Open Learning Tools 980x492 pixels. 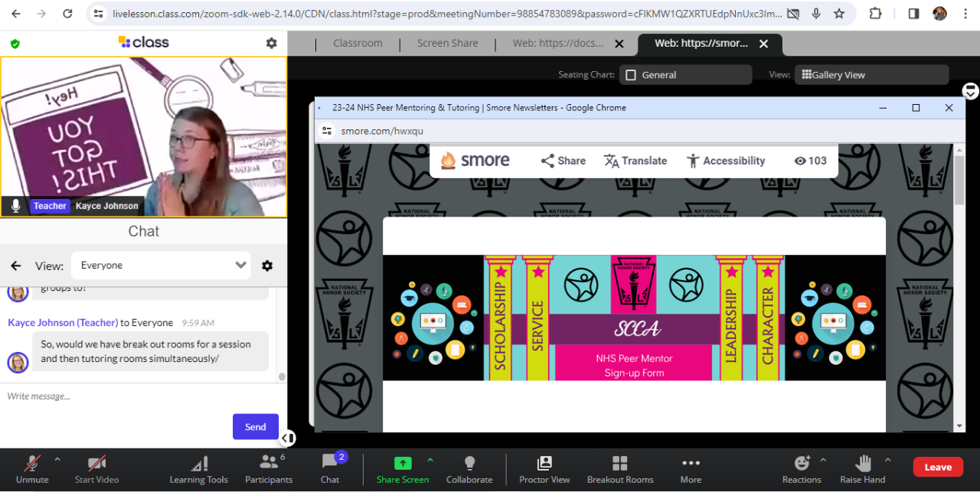[x=199, y=469]
